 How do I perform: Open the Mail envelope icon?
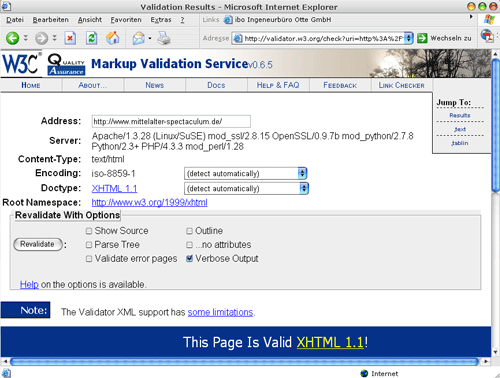pos(138,38)
